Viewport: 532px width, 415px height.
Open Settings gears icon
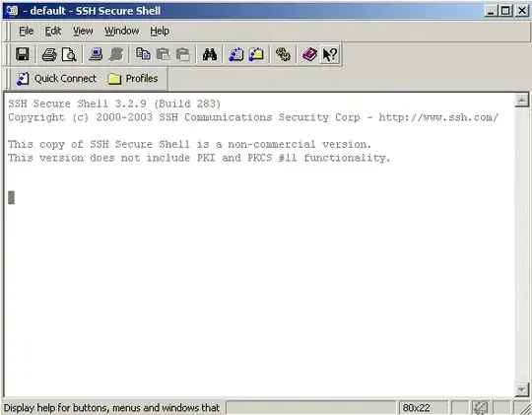click(x=283, y=54)
